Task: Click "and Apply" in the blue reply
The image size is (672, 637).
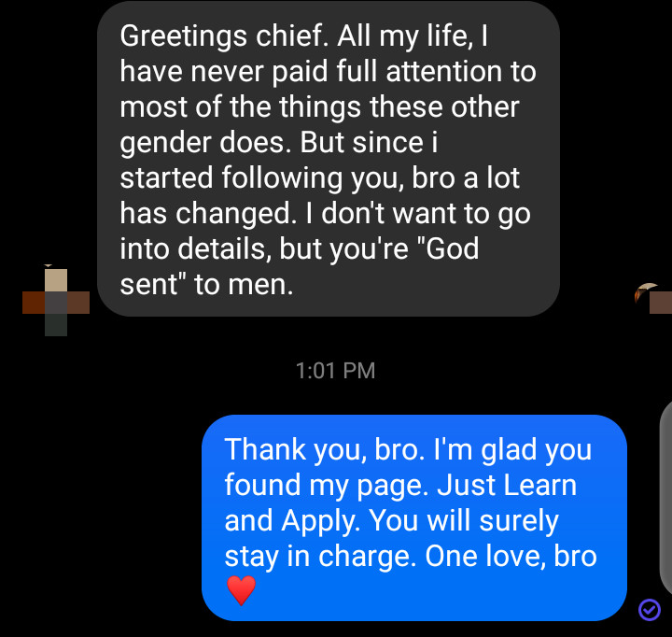Action: click(292, 521)
